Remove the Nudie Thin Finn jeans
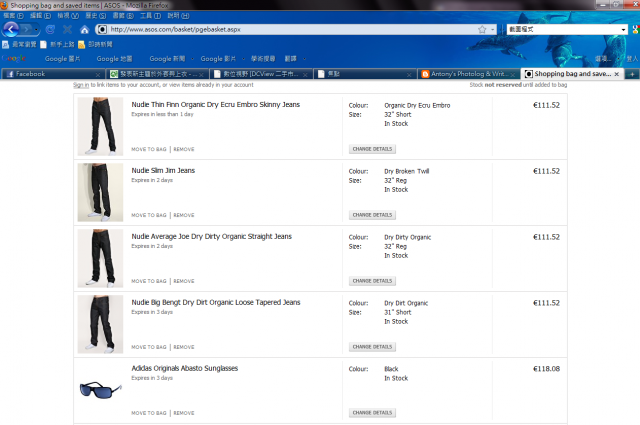Image resolution: width=640 pixels, height=425 pixels. click(184, 149)
